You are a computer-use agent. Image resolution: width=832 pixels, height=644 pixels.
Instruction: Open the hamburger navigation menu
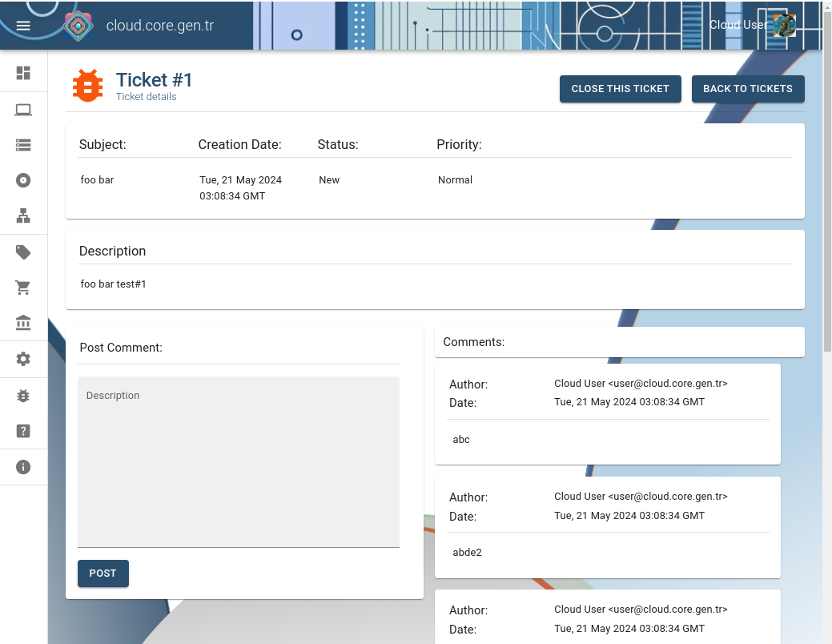(23, 25)
